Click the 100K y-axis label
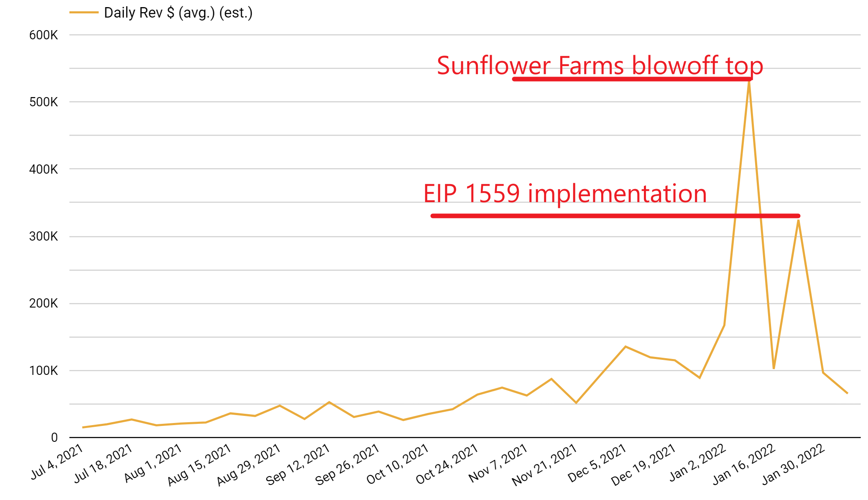 [43, 371]
